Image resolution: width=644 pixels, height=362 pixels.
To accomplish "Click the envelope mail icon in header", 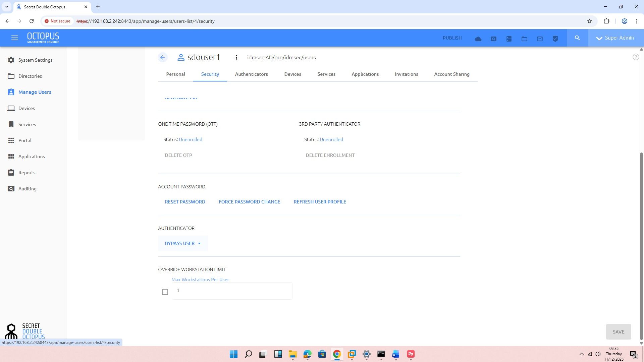I will click(x=540, y=39).
